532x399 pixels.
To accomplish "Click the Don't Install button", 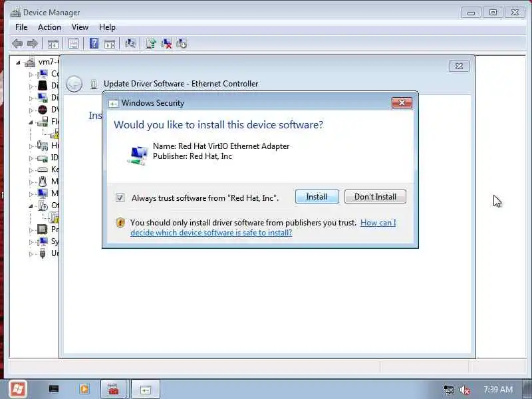I will tap(375, 197).
